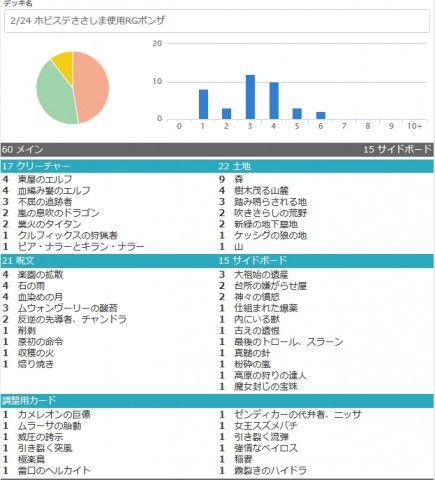Open the 15 サイドボード header tab
Image resolution: width=435 pixels, height=480 pixels.
click(x=397, y=149)
